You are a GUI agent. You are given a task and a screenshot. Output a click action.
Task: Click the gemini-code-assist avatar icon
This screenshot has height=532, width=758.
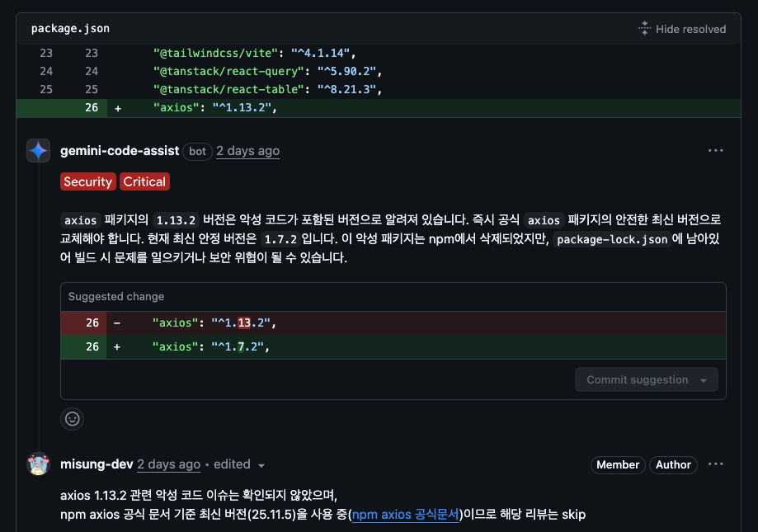point(39,151)
